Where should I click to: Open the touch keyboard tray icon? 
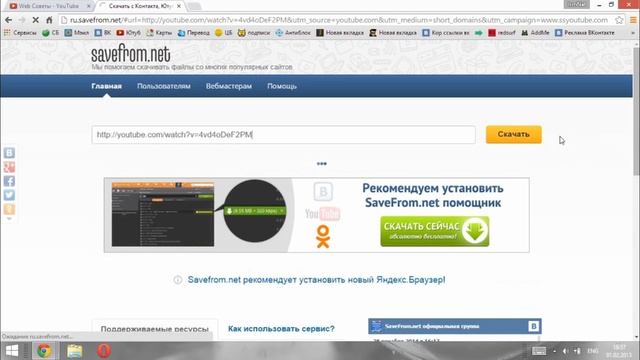pyautogui.click(x=539, y=351)
